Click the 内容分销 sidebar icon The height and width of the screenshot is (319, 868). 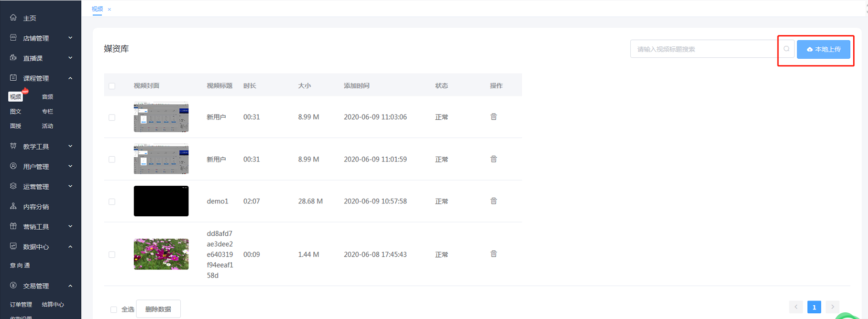tap(13, 206)
